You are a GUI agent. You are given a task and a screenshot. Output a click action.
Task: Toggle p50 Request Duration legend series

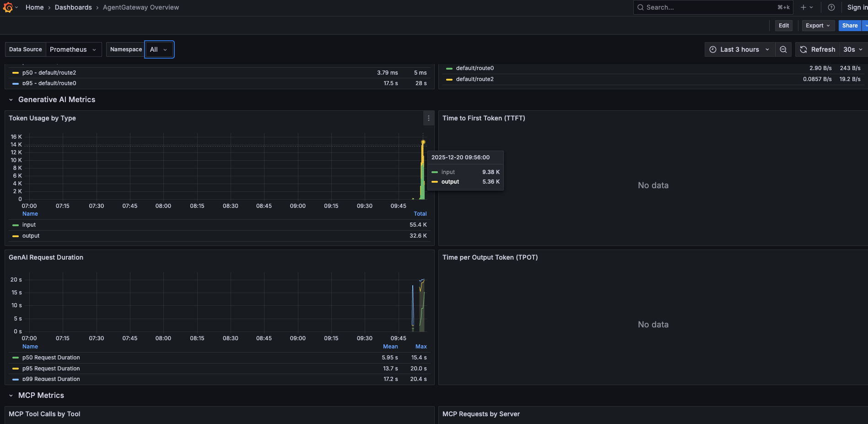(x=51, y=358)
